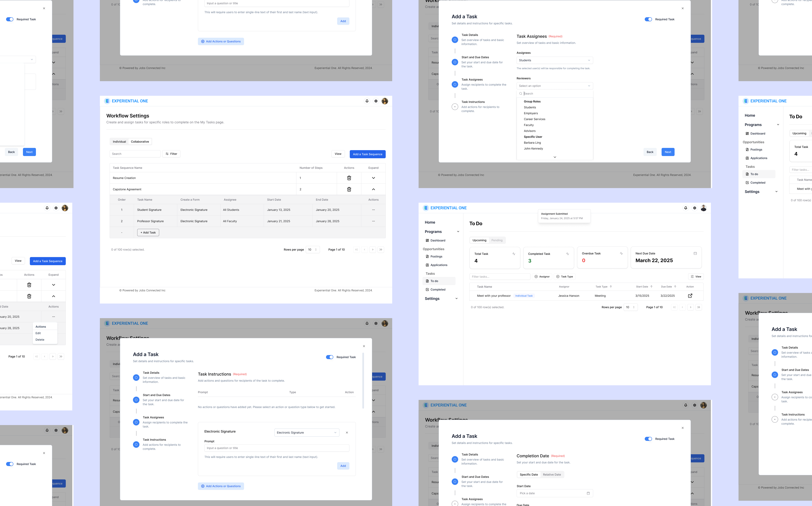Image resolution: width=812 pixels, height=506 pixels.
Task: Delete the Resume Creation task sequence
Action: (349, 178)
